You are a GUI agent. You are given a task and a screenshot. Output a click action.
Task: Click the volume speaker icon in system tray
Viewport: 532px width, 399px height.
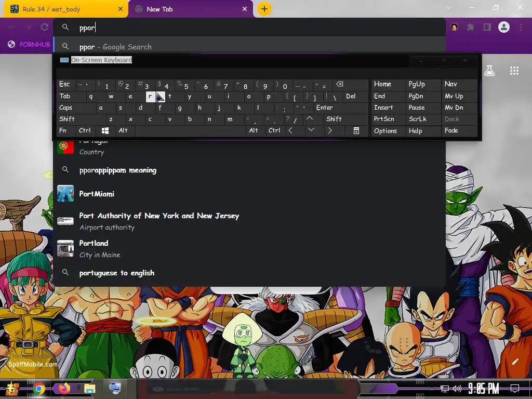pos(457,389)
